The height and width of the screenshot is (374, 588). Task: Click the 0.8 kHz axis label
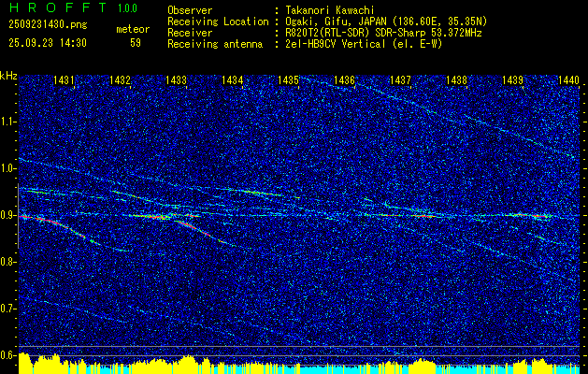pyautogui.click(x=8, y=262)
